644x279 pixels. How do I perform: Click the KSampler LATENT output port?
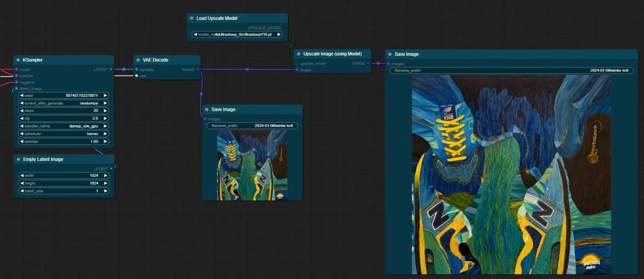coord(111,70)
